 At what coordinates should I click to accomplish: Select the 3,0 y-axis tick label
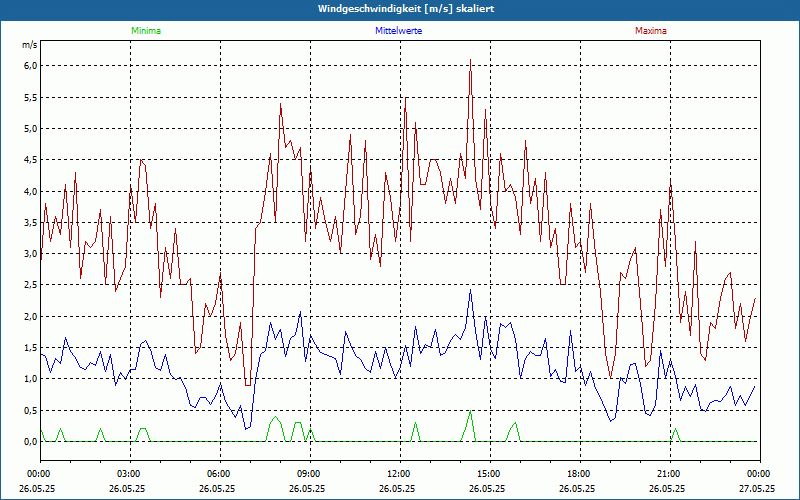[29, 254]
